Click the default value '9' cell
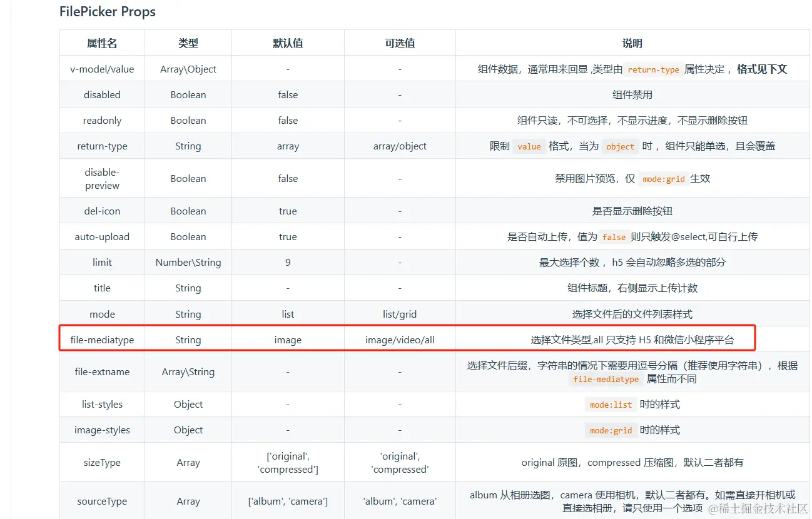Viewport: 812px width, 519px height. click(288, 262)
